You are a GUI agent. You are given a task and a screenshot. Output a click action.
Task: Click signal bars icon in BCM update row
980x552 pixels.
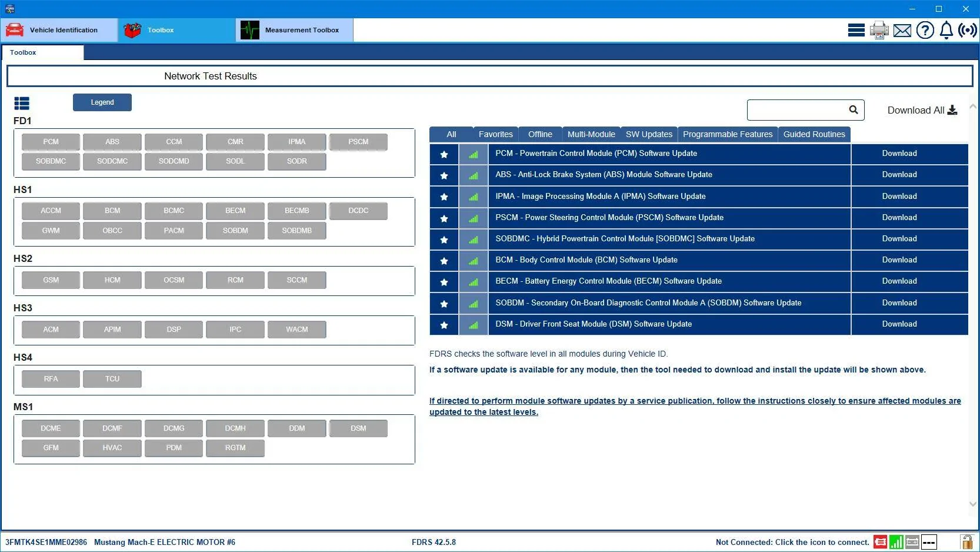[474, 261]
